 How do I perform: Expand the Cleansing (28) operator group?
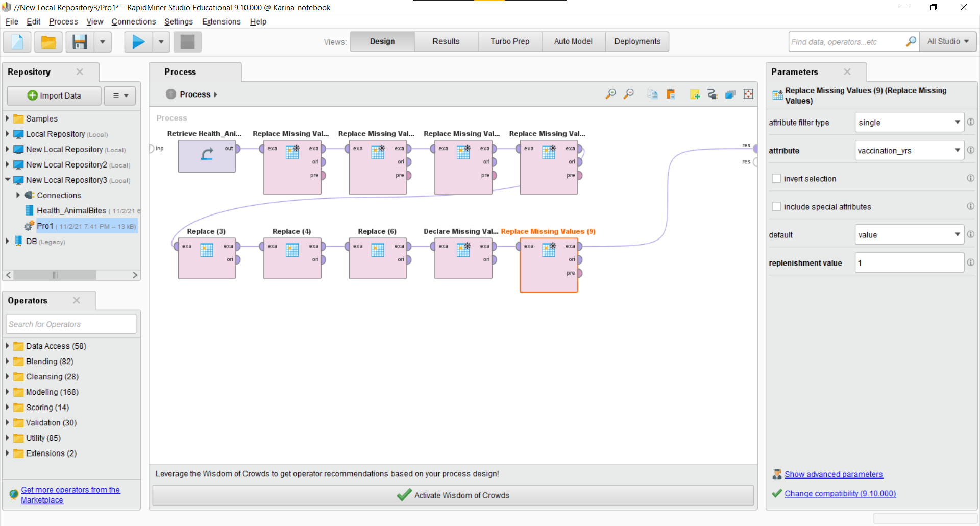(7, 376)
